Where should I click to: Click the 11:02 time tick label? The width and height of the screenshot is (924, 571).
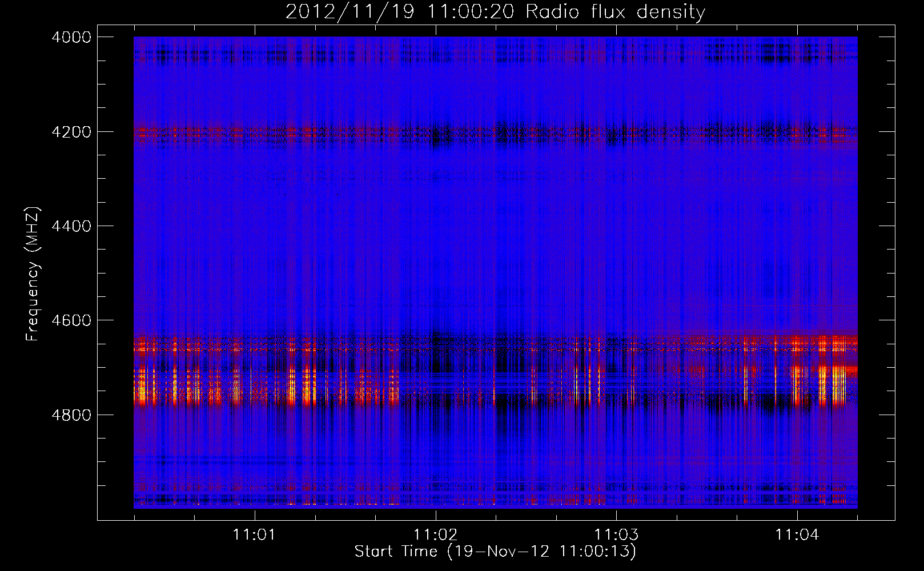436,535
